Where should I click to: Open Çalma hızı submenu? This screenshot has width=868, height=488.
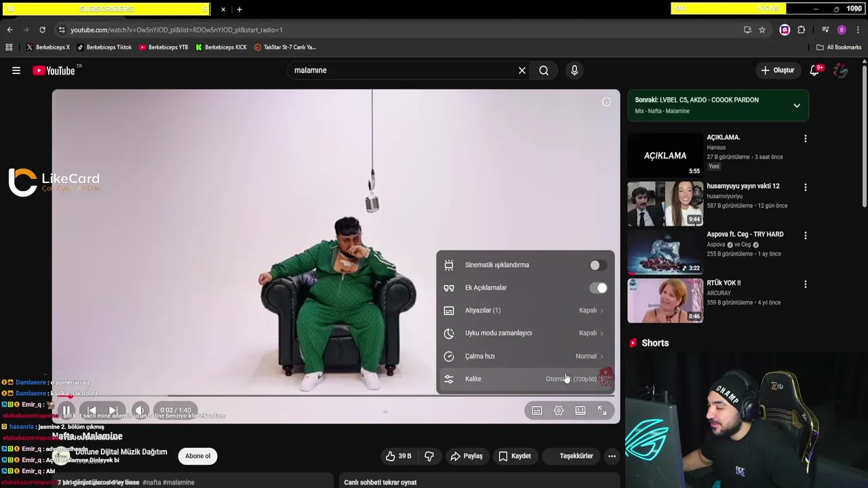coord(525,357)
